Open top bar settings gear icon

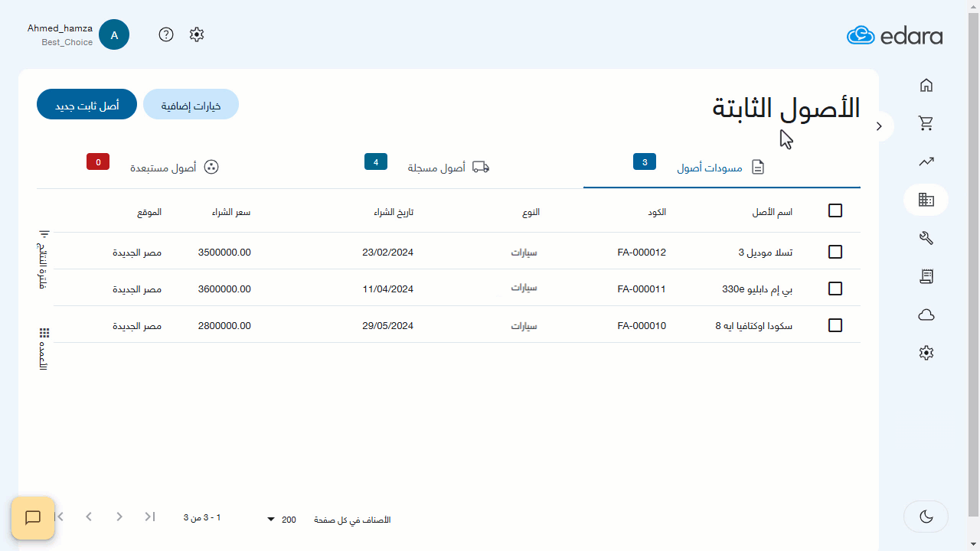(x=197, y=34)
